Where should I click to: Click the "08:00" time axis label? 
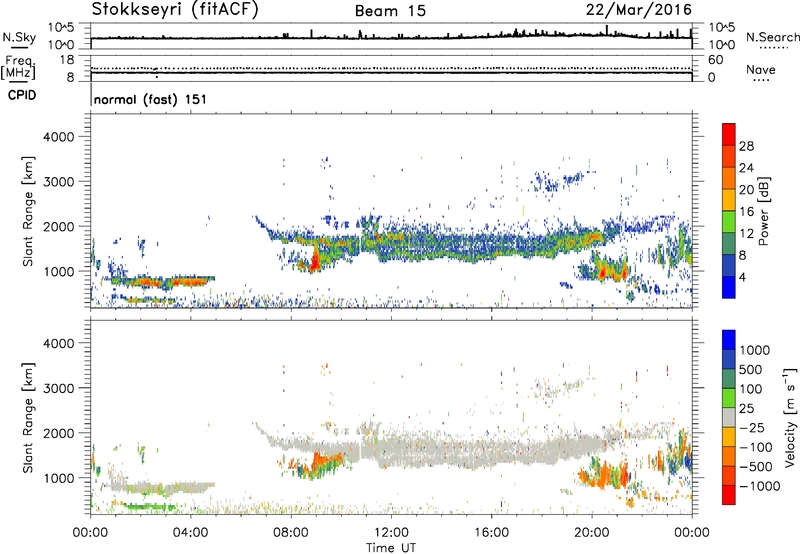[x=291, y=533]
